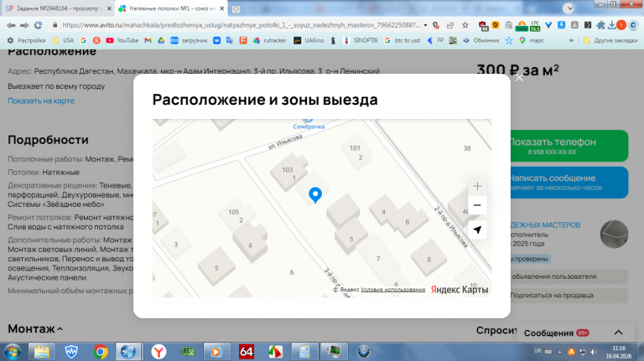This screenshot has width=644, height=361.
Task: Open the UAKino bookmark
Action: [x=309, y=40]
